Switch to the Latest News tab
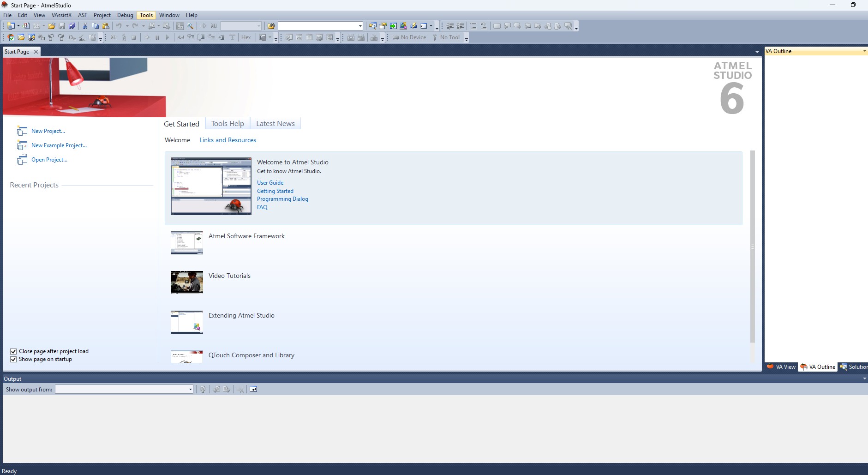Image resolution: width=868 pixels, height=475 pixels. point(275,124)
